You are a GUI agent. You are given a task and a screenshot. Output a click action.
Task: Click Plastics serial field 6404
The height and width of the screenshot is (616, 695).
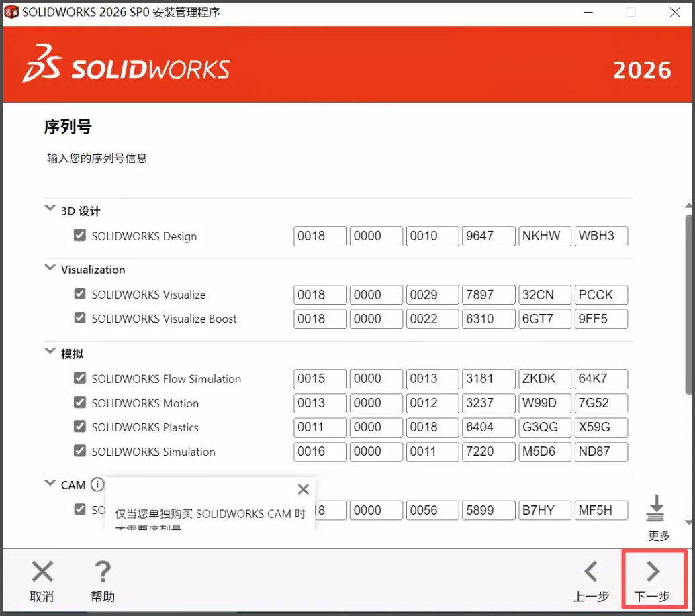[488, 427]
